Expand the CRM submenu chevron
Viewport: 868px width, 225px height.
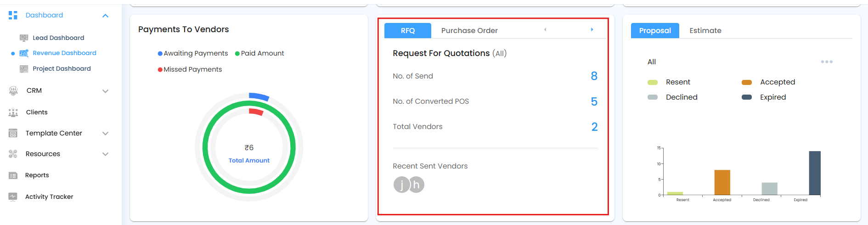(x=105, y=91)
